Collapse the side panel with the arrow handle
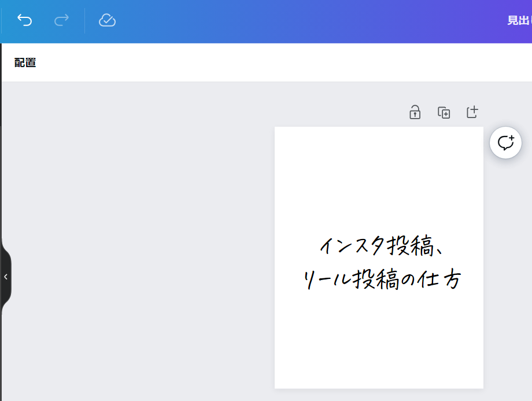Screen dimensions: 532x401 click(5, 277)
